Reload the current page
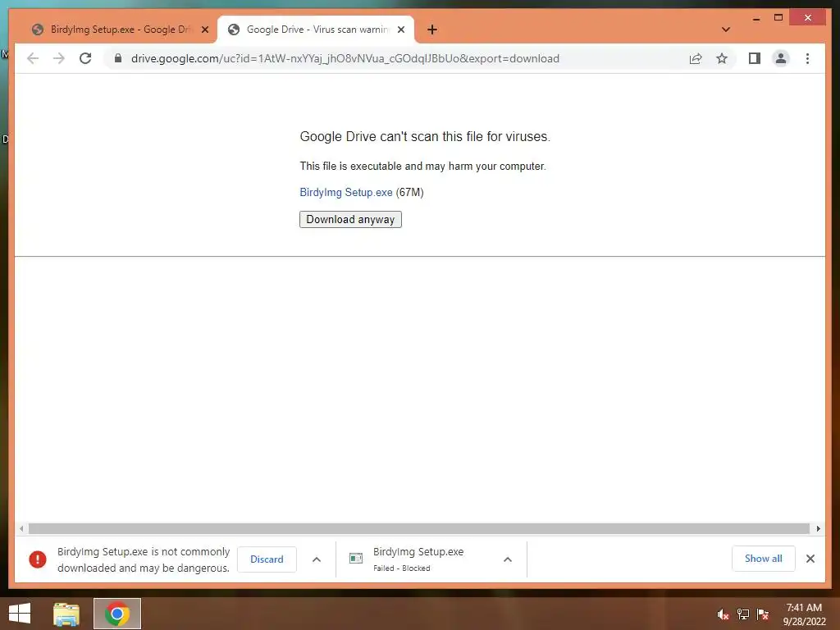The width and height of the screenshot is (840, 630). 85,58
